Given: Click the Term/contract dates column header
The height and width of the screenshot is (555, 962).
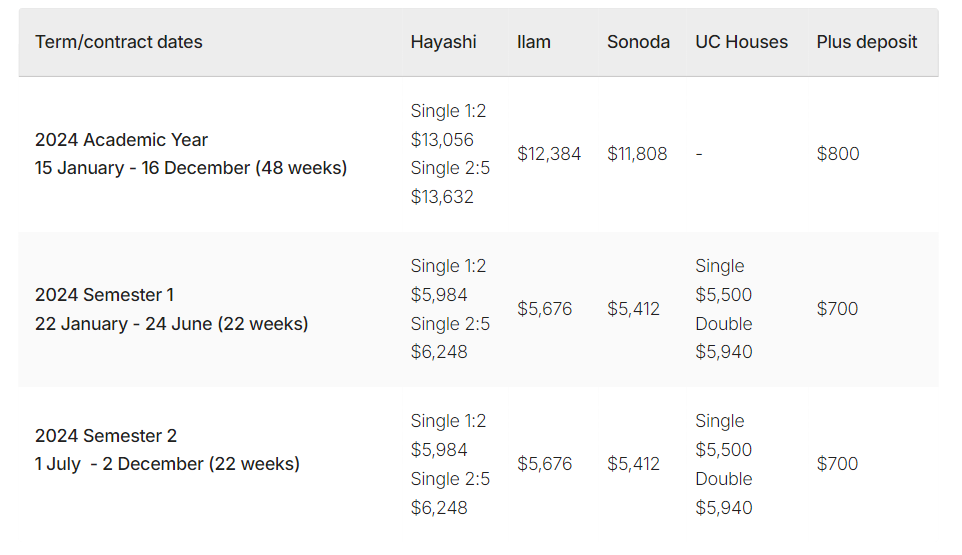Looking at the screenshot, I should [x=119, y=42].
